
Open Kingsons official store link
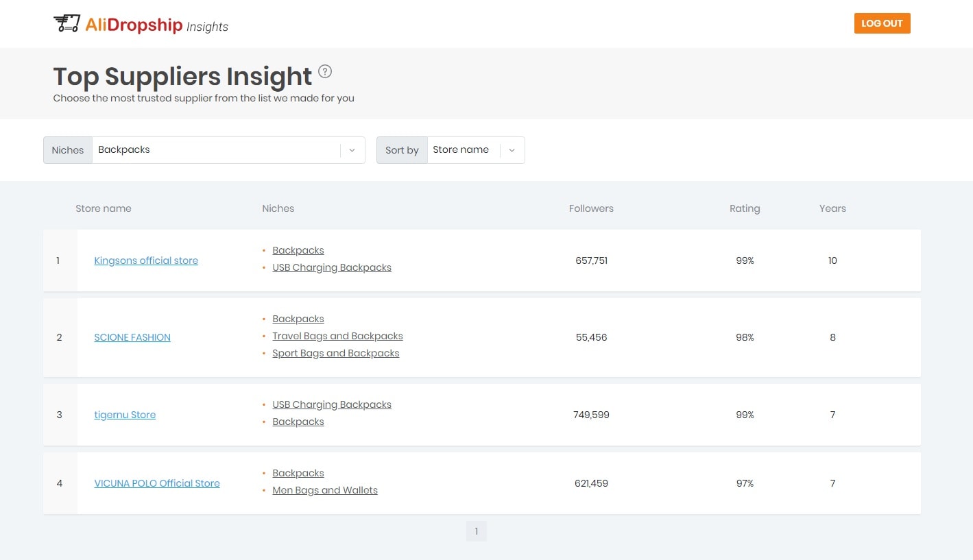point(146,260)
